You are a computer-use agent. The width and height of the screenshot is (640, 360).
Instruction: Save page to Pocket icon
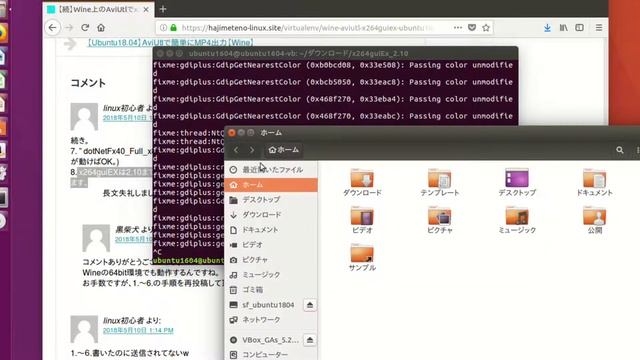(472, 28)
